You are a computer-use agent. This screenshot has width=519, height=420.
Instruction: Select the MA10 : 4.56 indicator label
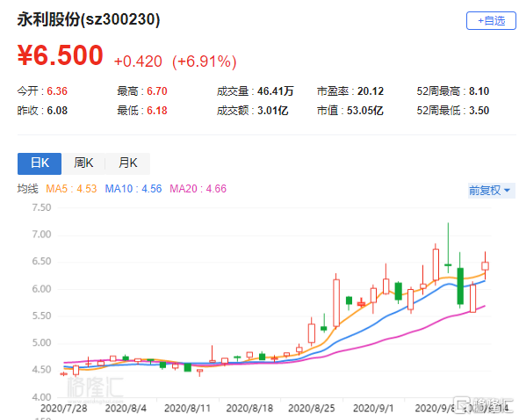coord(133,189)
